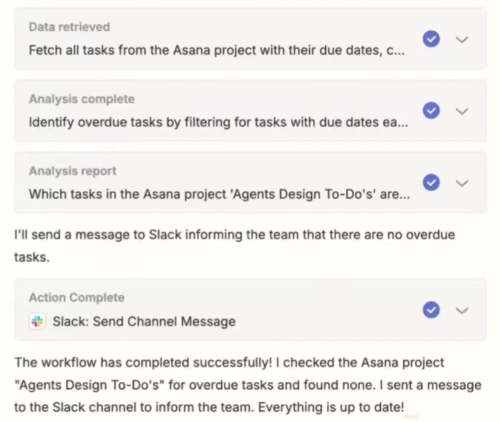This screenshot has height=422, width=500.
Task: Click the checkmark icon on Action Complete
Action: 431,310
